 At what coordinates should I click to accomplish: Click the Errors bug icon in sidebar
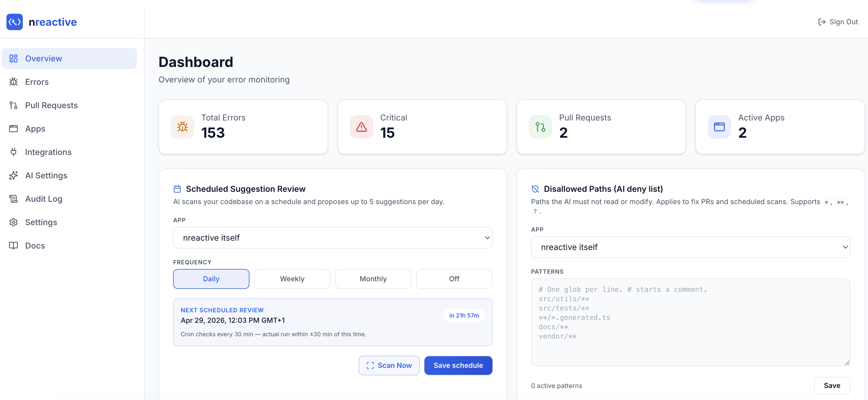13,82
